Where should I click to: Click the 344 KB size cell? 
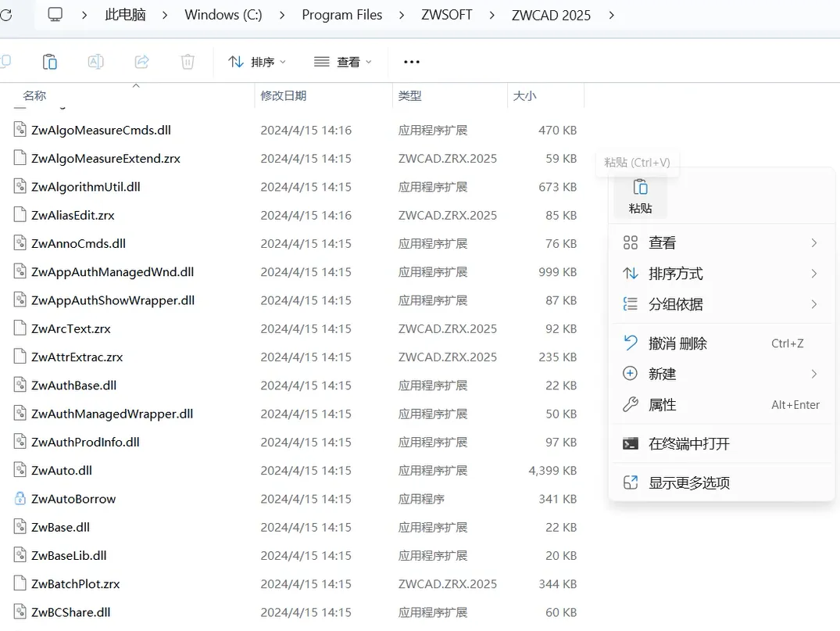tap(558, 584)
